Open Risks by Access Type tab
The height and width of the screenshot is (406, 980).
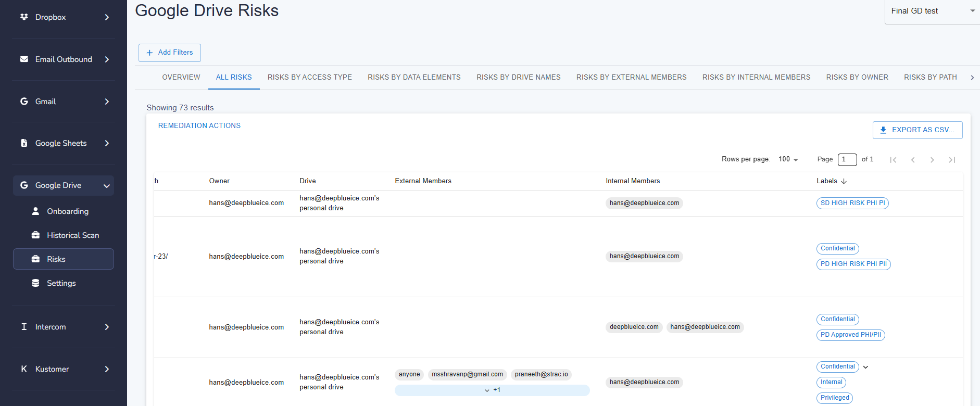tap(310, 77)
